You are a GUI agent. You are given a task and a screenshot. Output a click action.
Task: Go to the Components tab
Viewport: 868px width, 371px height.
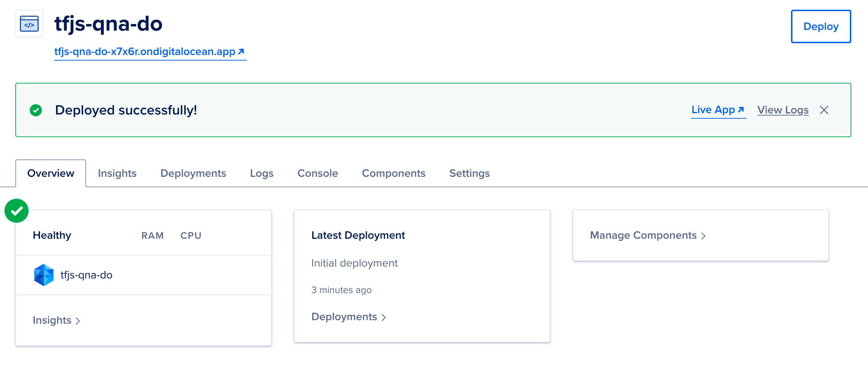pyautogui.click(x=394, y=173)
